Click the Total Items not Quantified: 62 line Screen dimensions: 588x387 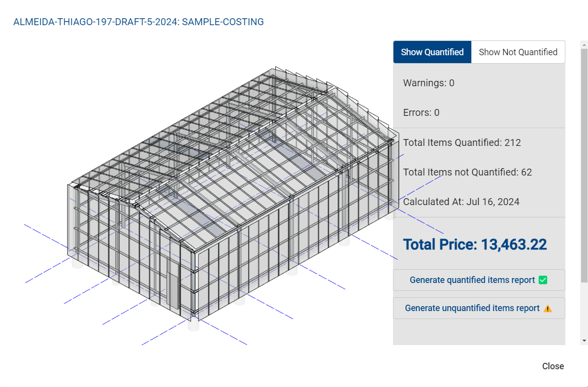[467, 172]
